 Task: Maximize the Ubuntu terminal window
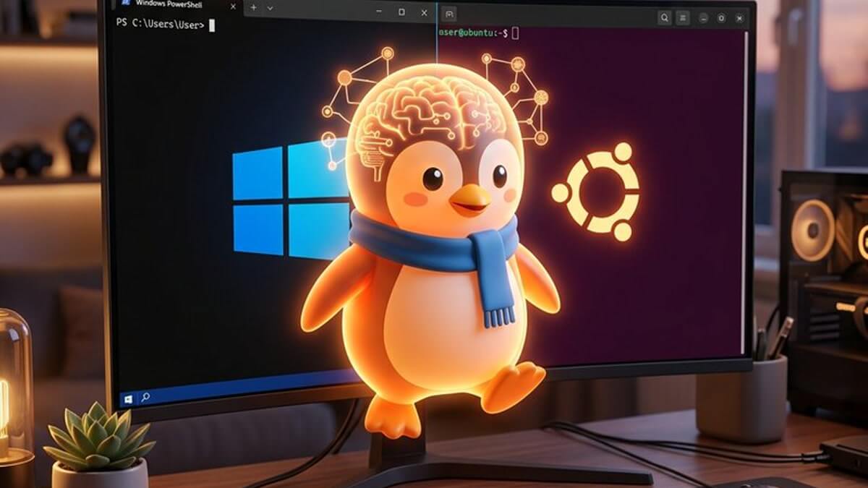(x=721, y=17)
